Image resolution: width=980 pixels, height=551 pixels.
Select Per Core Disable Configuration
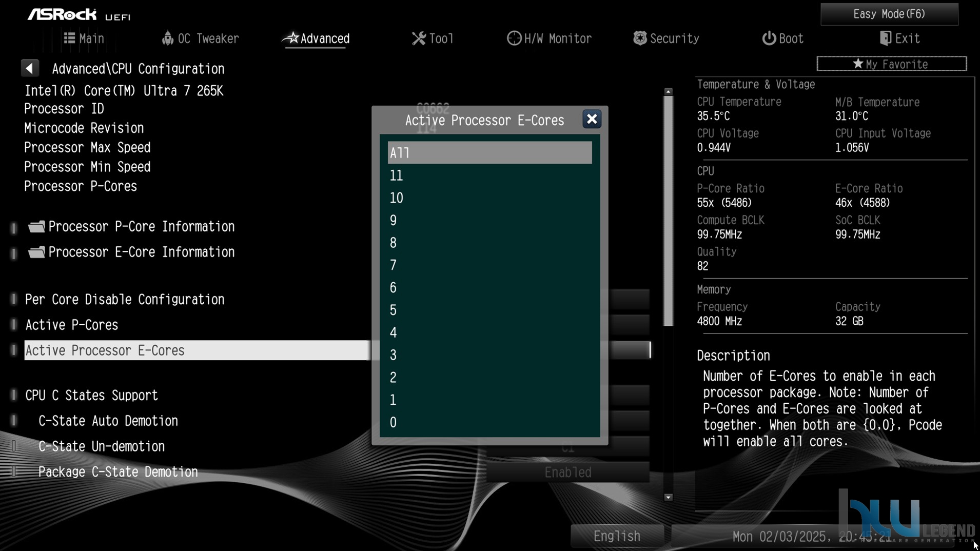point(125,299)
